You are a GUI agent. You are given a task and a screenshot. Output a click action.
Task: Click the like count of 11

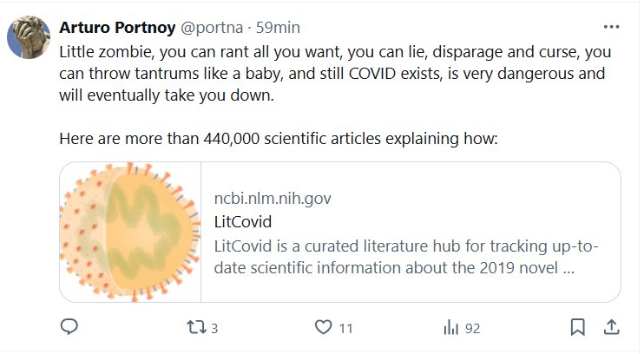(345, 328)
